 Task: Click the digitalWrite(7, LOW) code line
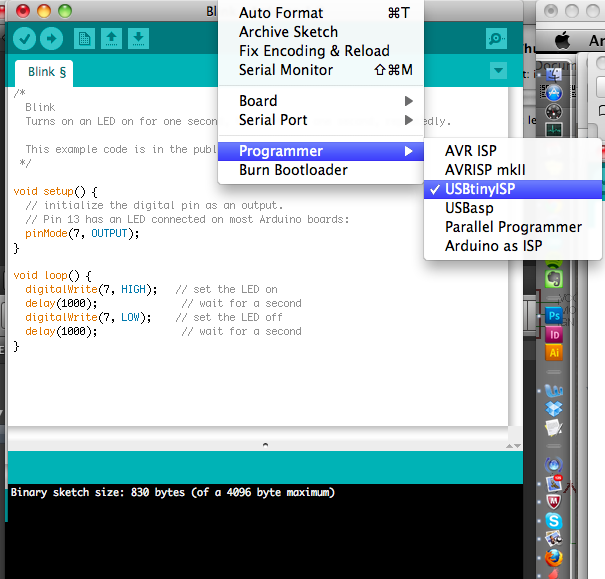88,317
